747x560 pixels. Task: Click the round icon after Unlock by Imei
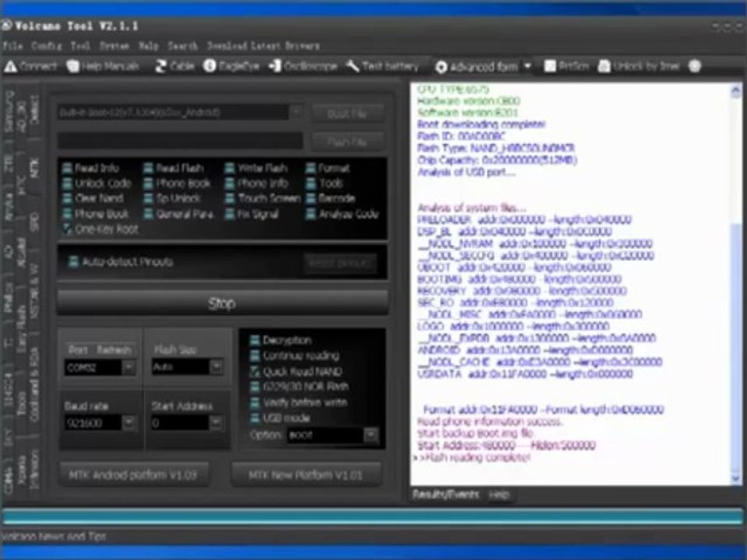click(x=695, y=66)
